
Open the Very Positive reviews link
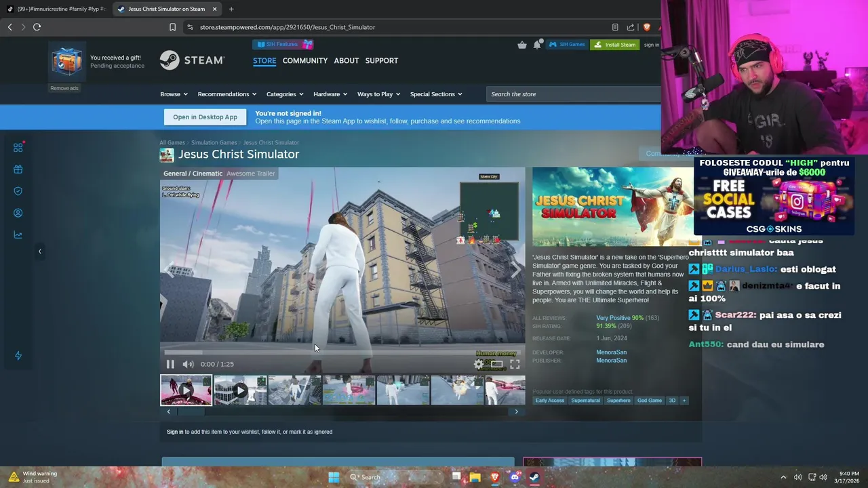[613, 318]
